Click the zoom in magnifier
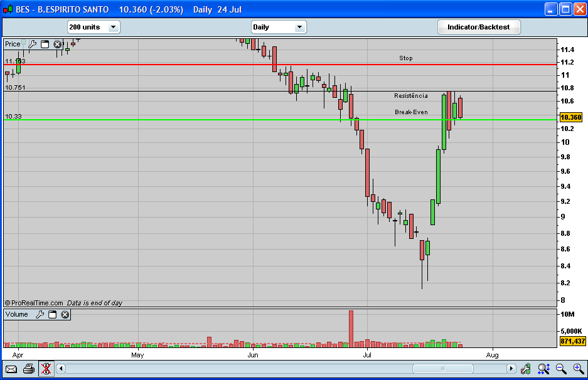588x380 pixels. pos(579,369)
